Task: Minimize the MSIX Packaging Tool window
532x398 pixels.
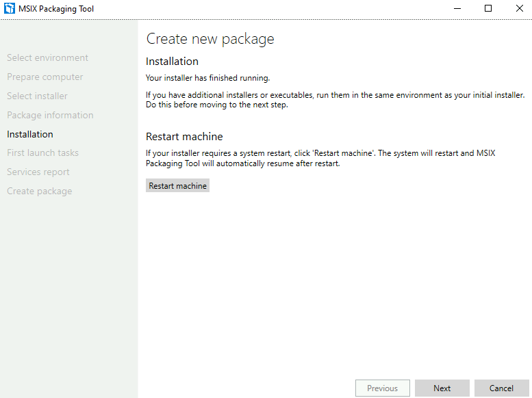Action: [x=457, y=8]
